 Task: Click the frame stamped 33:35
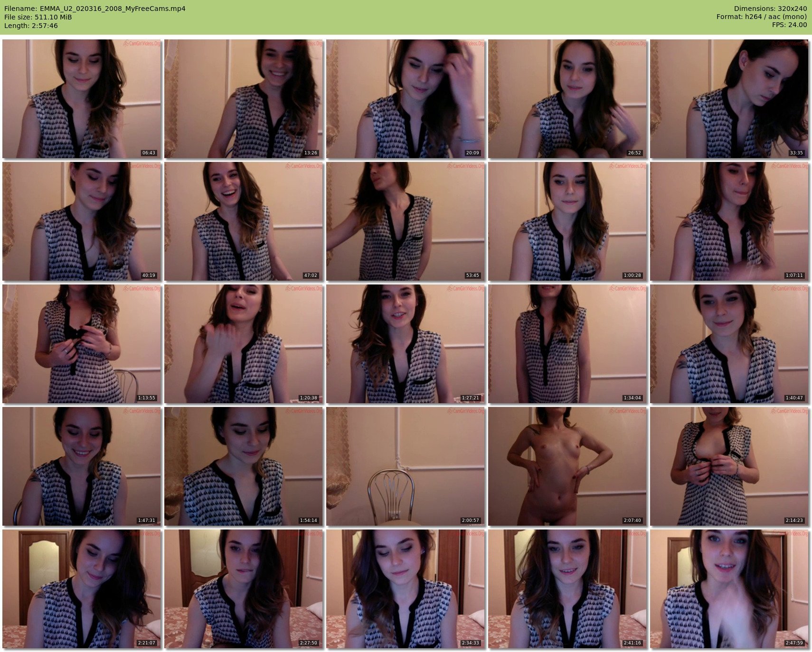[729, 99]
